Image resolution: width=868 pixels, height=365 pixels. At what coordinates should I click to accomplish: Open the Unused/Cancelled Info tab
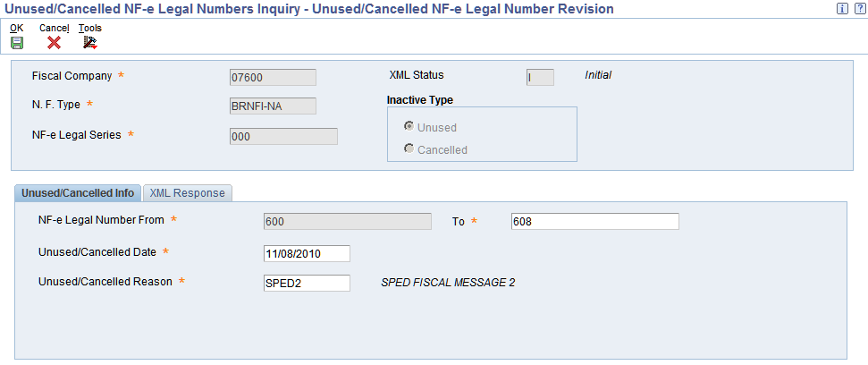78,192
